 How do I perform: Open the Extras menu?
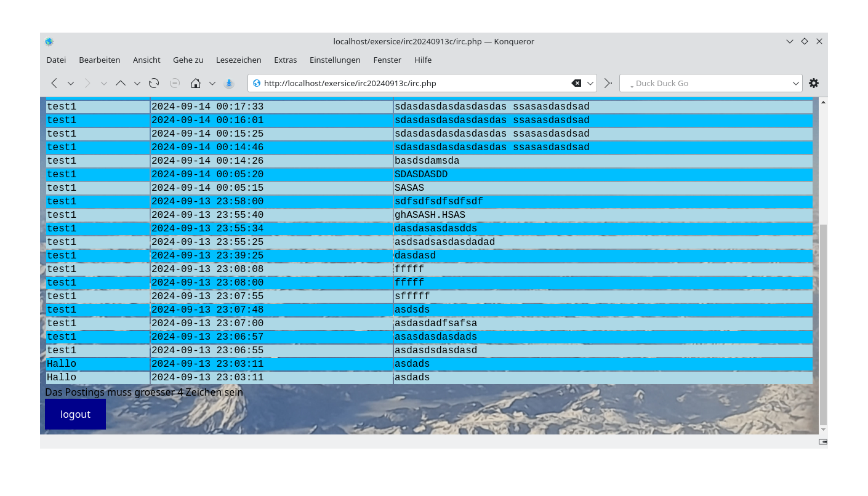pos(285,60)
